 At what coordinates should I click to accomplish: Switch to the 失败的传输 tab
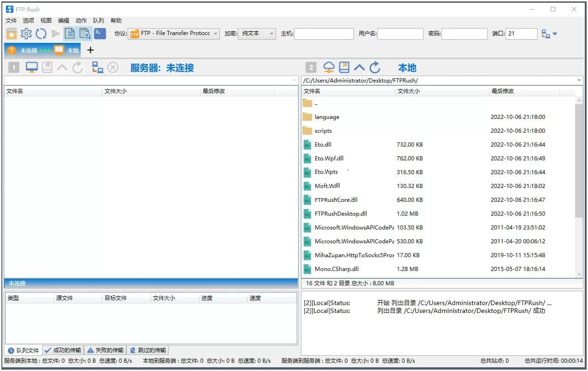tap(105, 350)
